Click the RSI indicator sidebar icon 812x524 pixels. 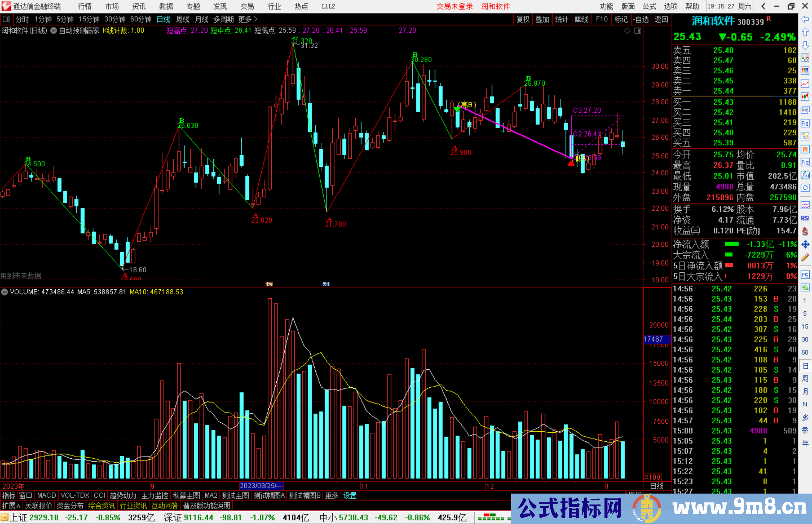click(805, 218)
